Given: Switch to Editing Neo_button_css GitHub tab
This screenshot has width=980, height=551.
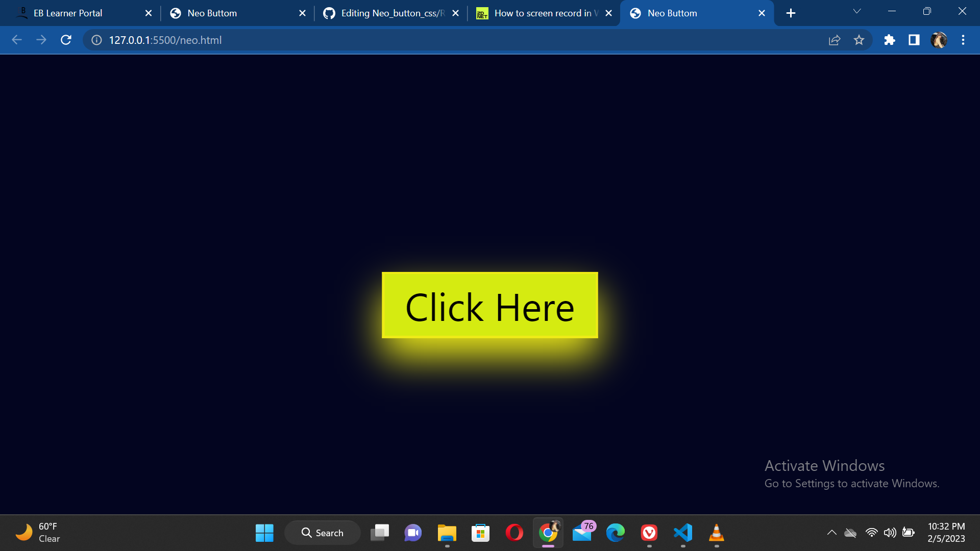Looking at the screenshot, I should (x=388, y=13).
